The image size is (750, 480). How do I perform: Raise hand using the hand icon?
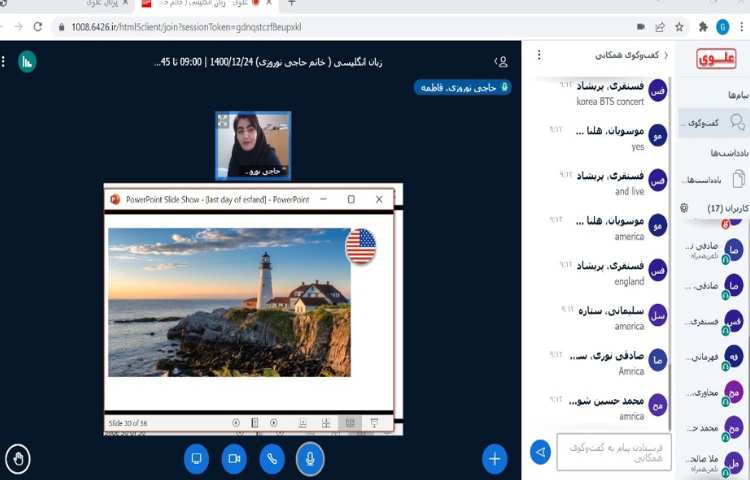[17, 459]
